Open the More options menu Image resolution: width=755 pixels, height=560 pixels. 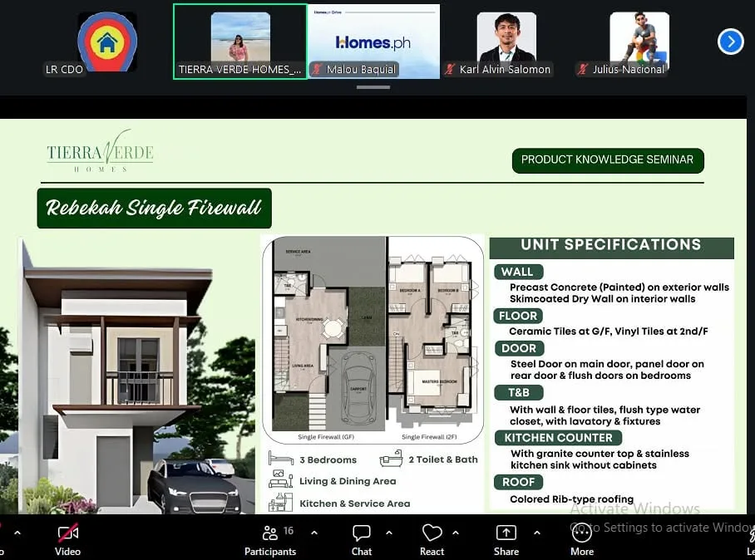point(582,540)
